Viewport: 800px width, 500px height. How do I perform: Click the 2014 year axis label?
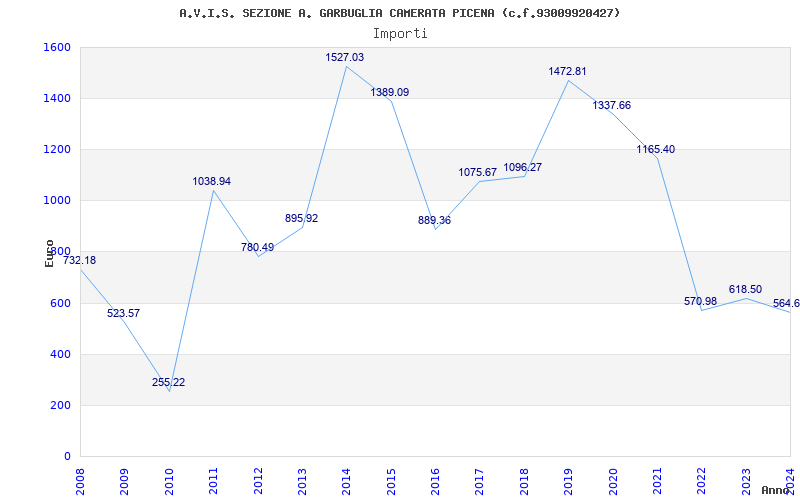pos(346,481)
